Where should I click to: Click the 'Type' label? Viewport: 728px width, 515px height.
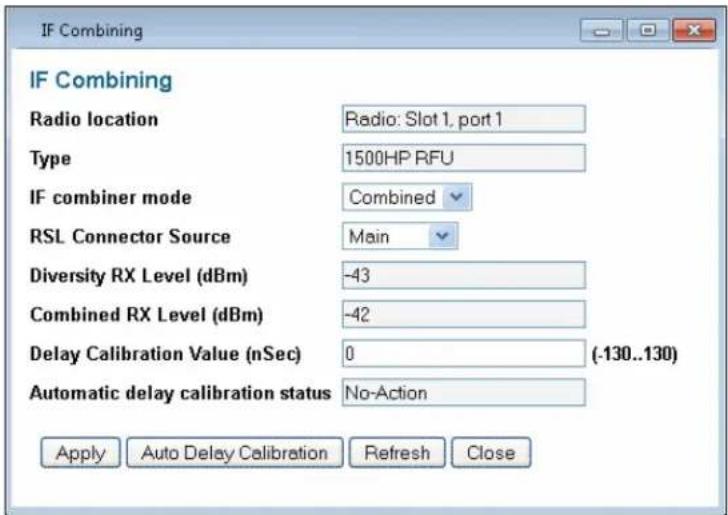(x=50, y=159)
